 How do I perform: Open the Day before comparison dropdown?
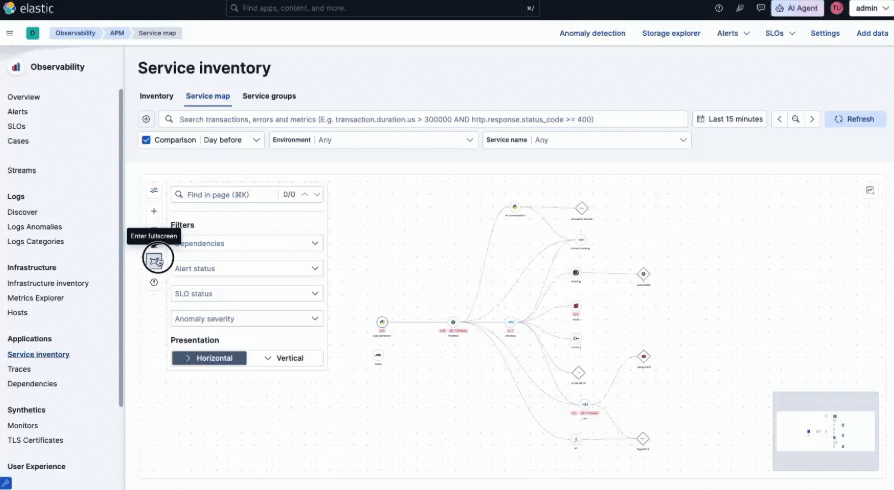pyautogui.click(x=231, y=140)
